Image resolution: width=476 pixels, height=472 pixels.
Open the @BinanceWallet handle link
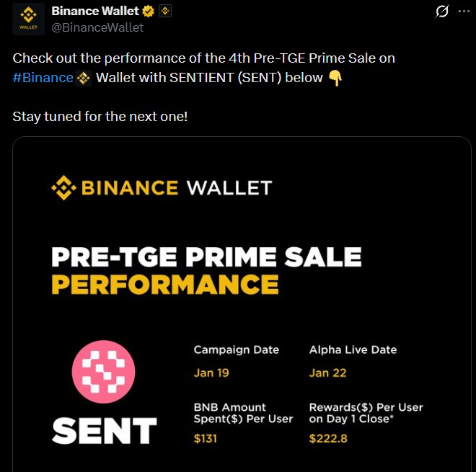(97, 27)
